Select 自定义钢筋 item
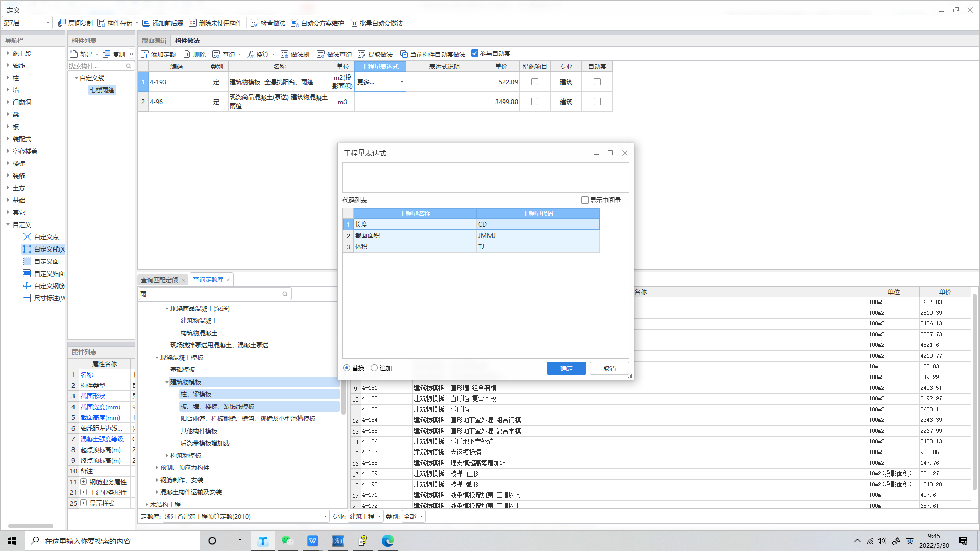 click(x=44, y=286)
